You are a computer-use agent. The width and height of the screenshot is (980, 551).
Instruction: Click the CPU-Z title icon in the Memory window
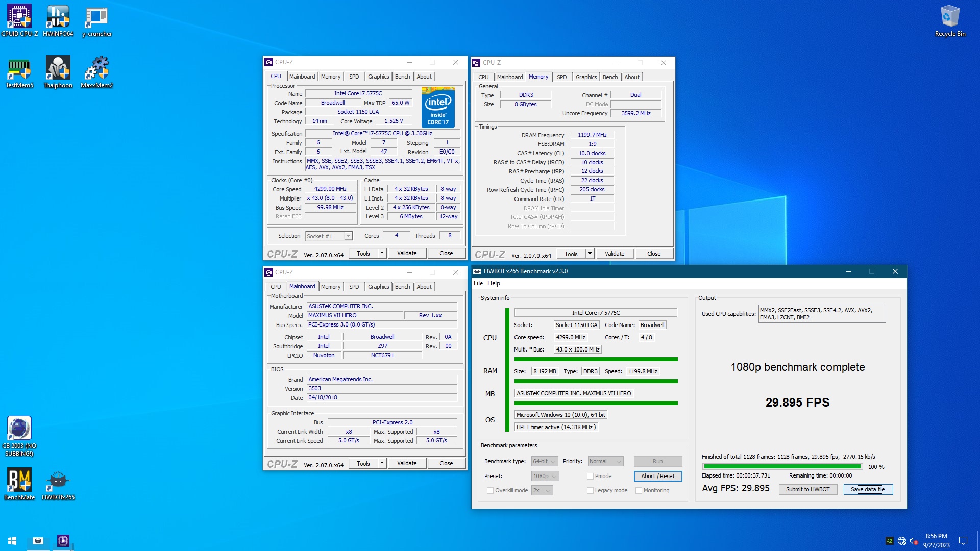point(476,63)
